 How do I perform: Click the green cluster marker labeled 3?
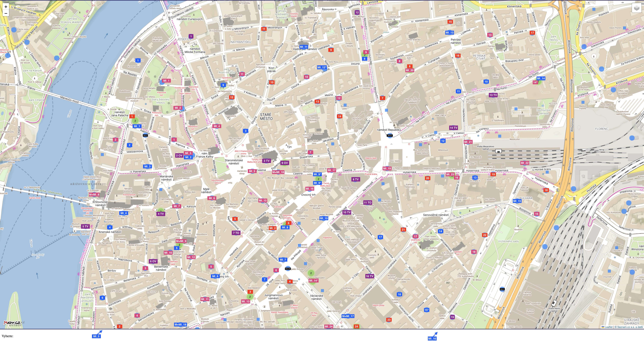tap(179, 245)
